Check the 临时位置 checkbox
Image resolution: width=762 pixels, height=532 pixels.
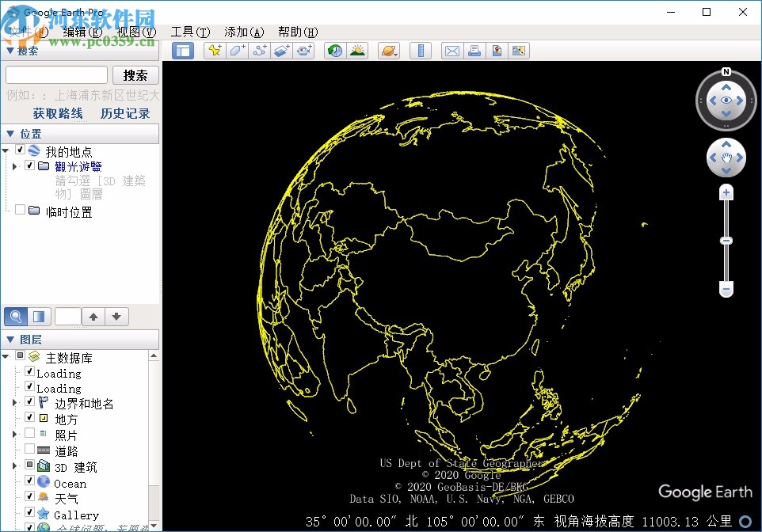coord(21,211)
